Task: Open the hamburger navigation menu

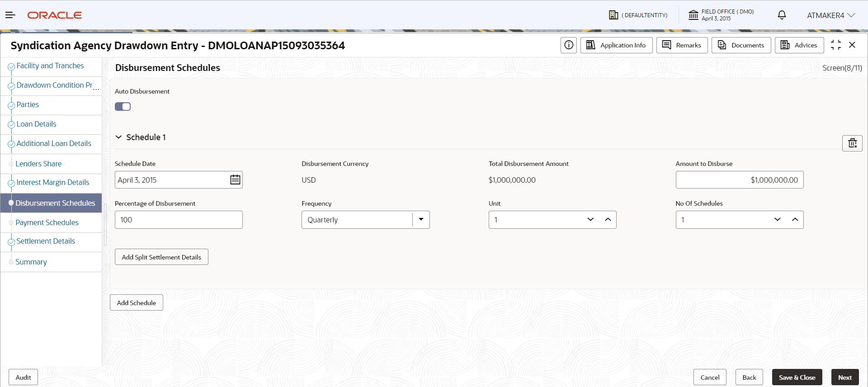Action: tap(10, 15)
